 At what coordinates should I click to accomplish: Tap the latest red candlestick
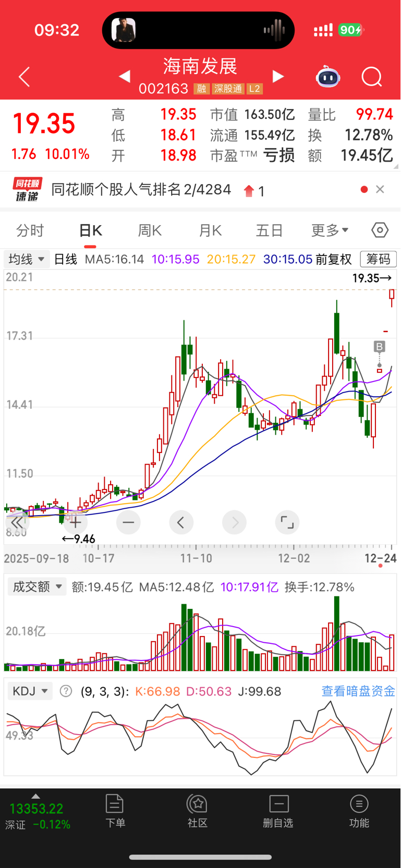(392, 295)
